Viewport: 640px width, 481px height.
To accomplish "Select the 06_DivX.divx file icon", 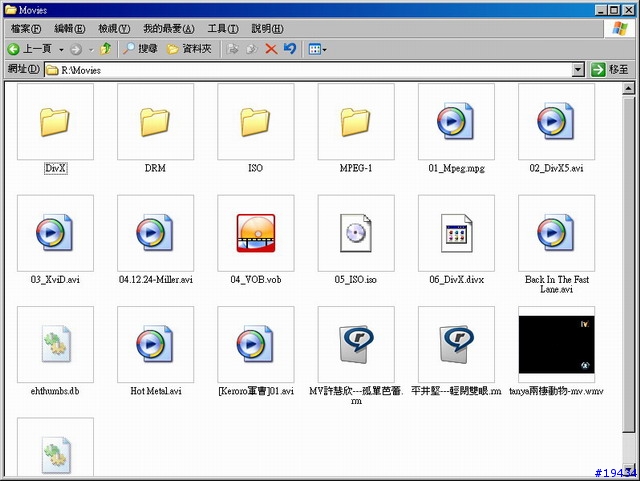I will [x=456, y=233].
